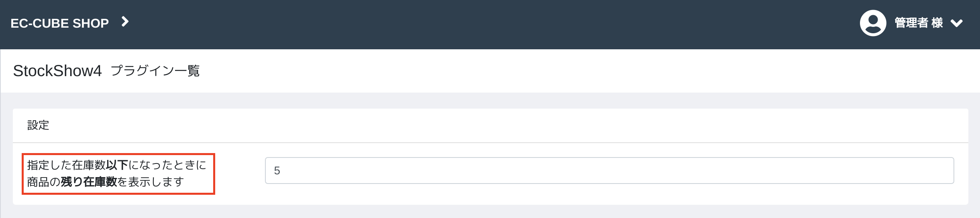The width and height of the screenshot is (980, 218).
Task: Click the 様 honorific beside admin name
Action: pyautogui.click(x=937, y=23)
